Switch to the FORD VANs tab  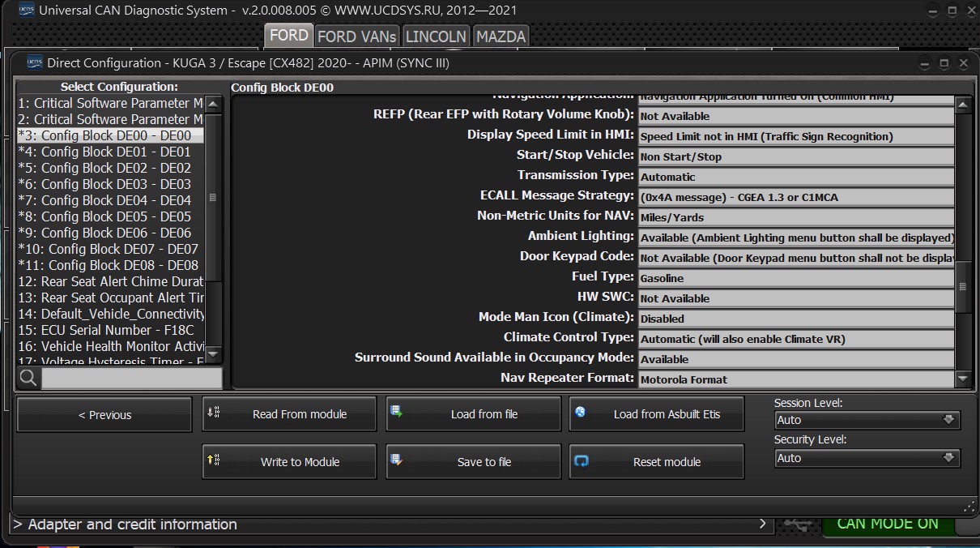[356, 36]
